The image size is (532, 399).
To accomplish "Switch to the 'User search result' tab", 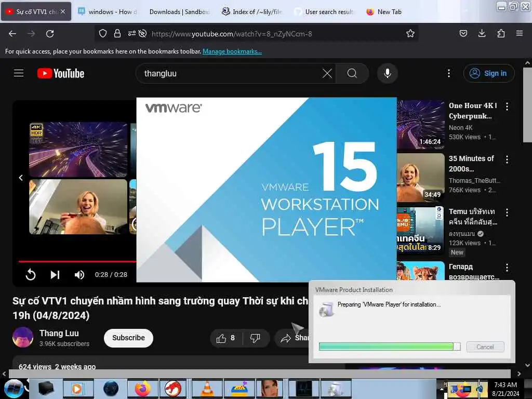I will click(x=323, y=12).
